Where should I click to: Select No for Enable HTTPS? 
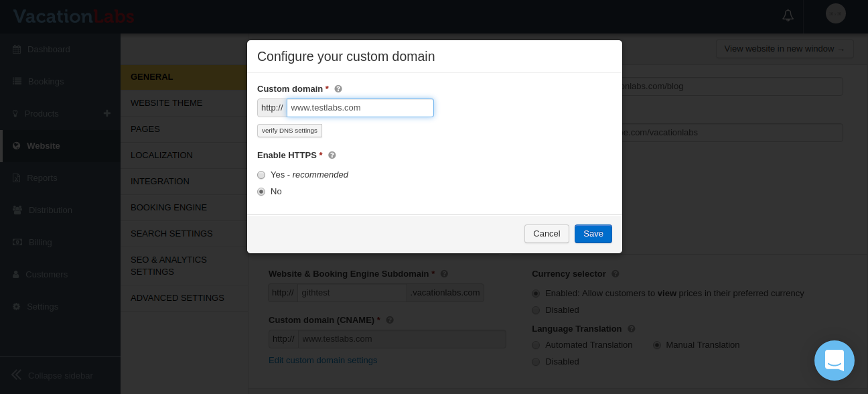click(x=261, y=192)
